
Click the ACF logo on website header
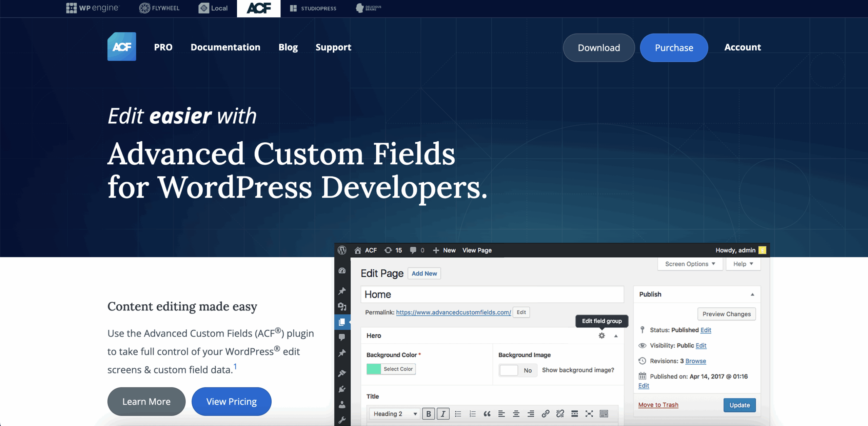pos(122,46)
